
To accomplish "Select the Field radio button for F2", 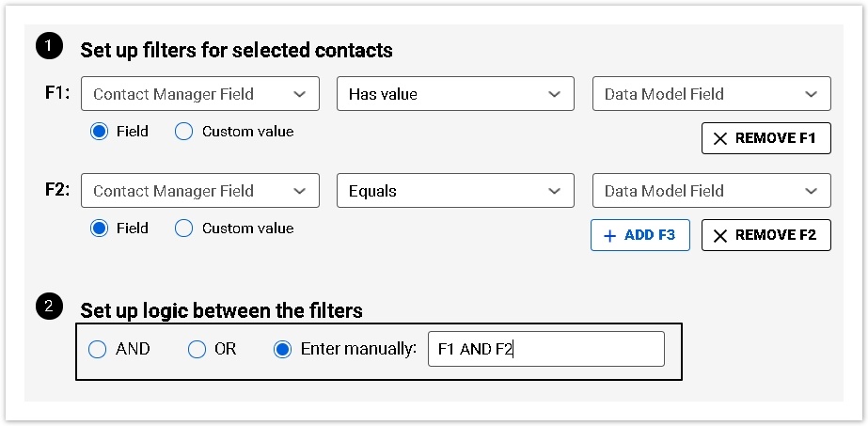I will click(x=100, y=228).
